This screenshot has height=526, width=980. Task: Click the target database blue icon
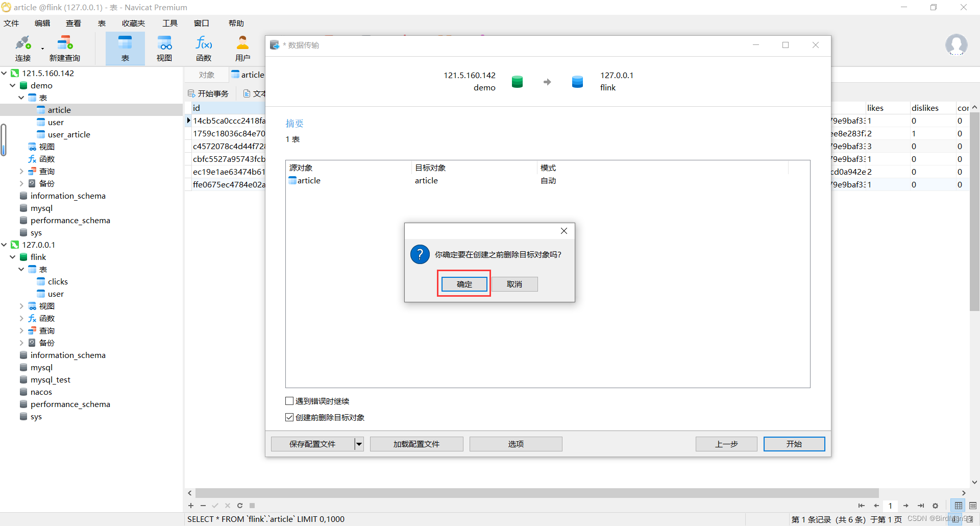(577, 82)
